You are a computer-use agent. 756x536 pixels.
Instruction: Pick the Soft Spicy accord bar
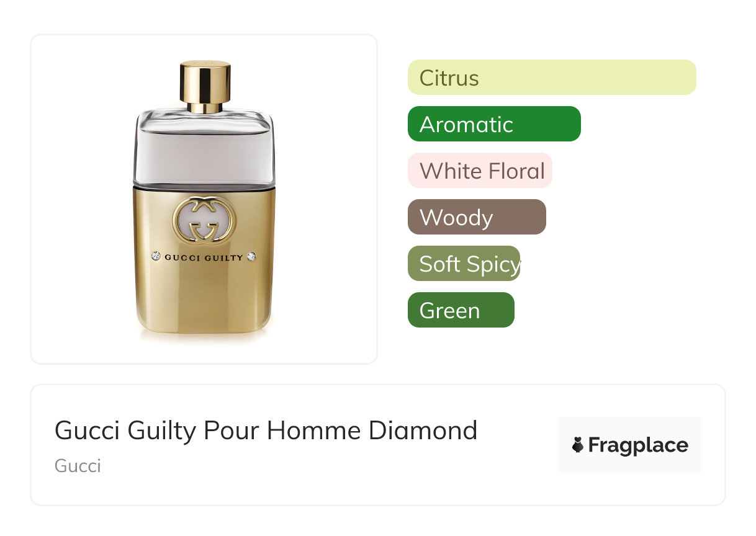pyautogui.click(x=464, y=264)
